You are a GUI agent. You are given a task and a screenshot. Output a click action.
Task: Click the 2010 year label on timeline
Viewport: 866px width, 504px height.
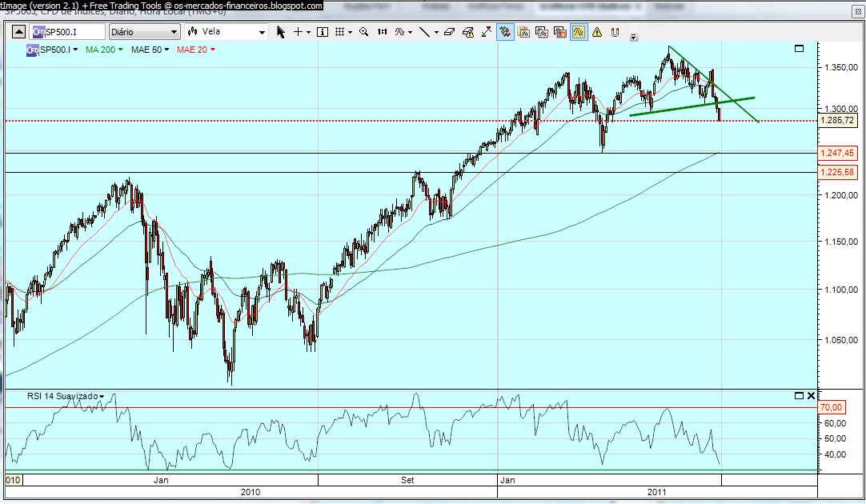coord(251,492)
